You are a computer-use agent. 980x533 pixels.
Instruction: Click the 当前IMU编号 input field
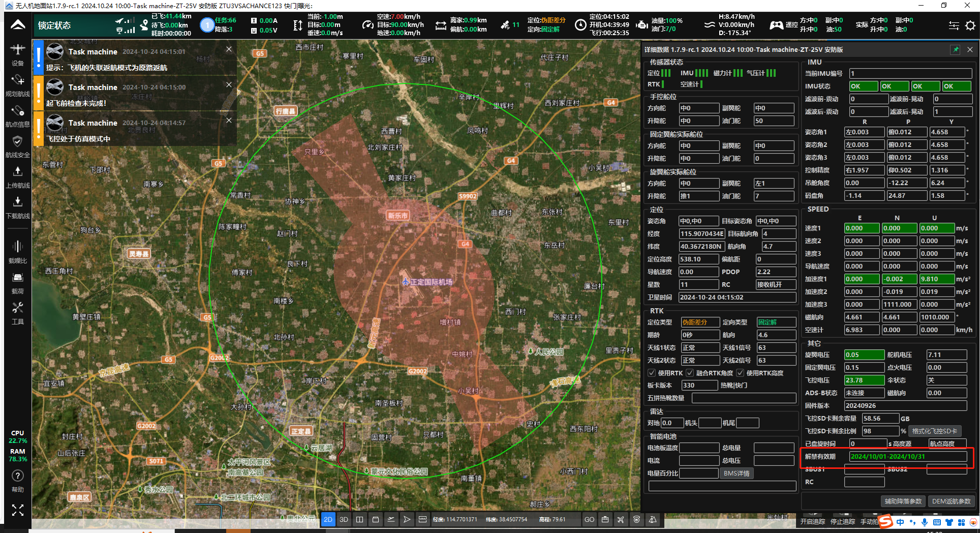(x=910, y=73)
